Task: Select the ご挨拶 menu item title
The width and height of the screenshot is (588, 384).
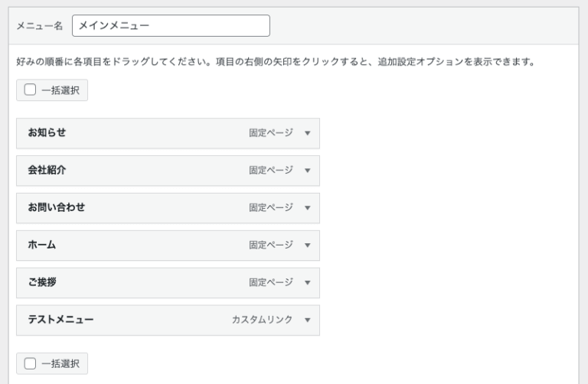Action: 41,282
